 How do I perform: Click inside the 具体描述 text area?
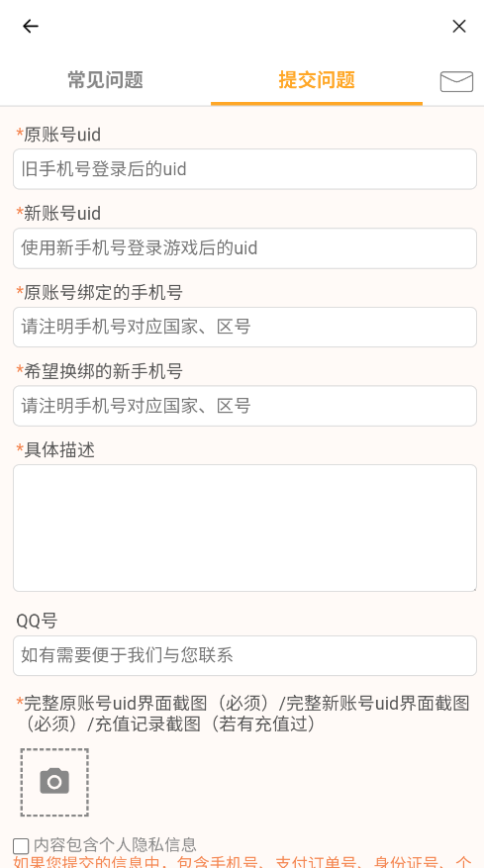tap(244, 529)
